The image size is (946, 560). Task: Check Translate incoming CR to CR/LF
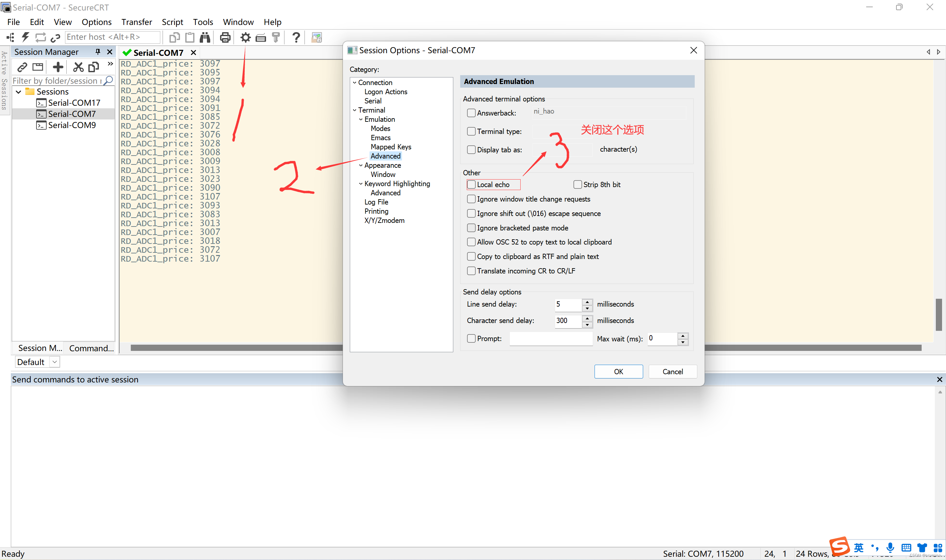[x=471, y=271]
